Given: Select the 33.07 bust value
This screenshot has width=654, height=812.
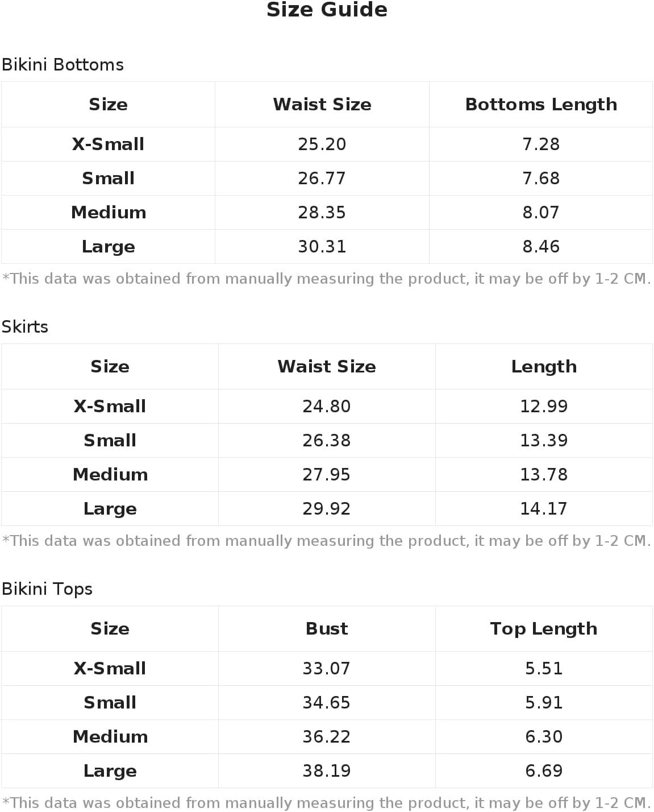Looking at the screenshot, I should coord(327,669).
